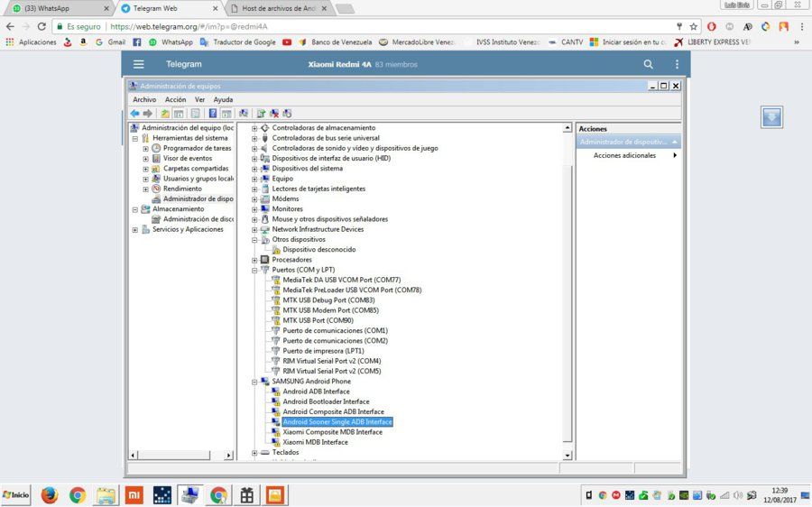Click the image download arrow button on the right

[x=771, y=117]
